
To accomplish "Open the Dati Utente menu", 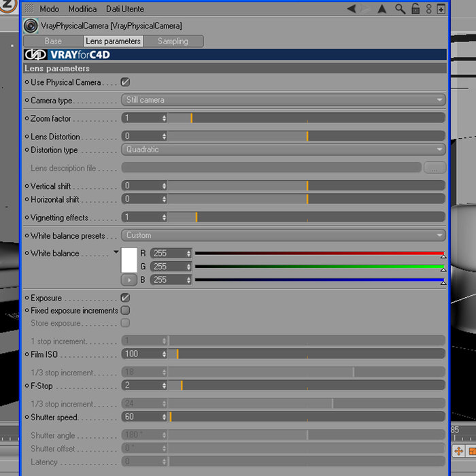I will (x=124, y=9).
